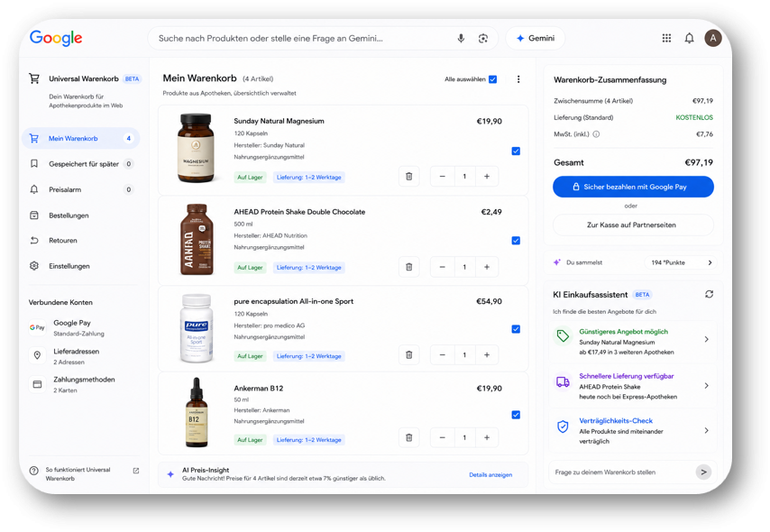This screenshot has width=770, height=532.
Task: Click the Sunday Natural Magnesium jar thumbnail
Action: [196, 149]
